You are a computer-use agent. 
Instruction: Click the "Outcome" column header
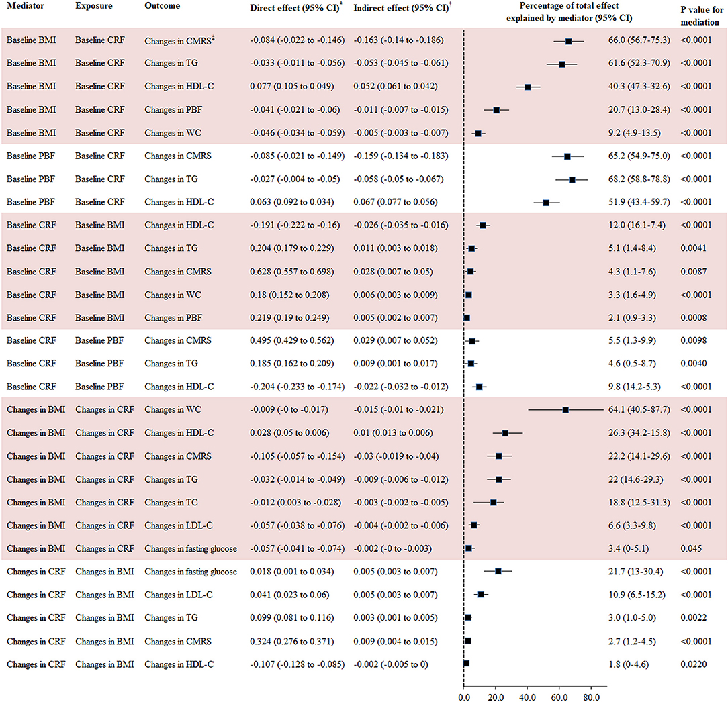click(x=162, y=6)
